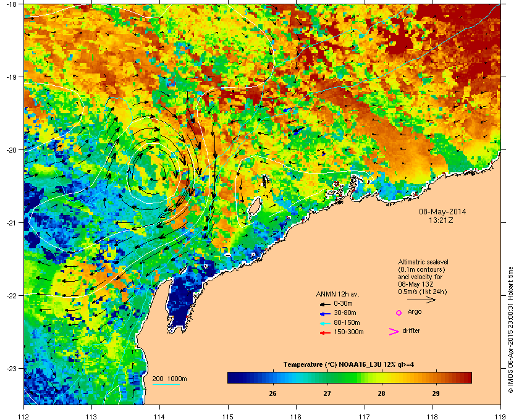
Task: Click the blue 30-80m legend arrow
Action: [326, 313]
